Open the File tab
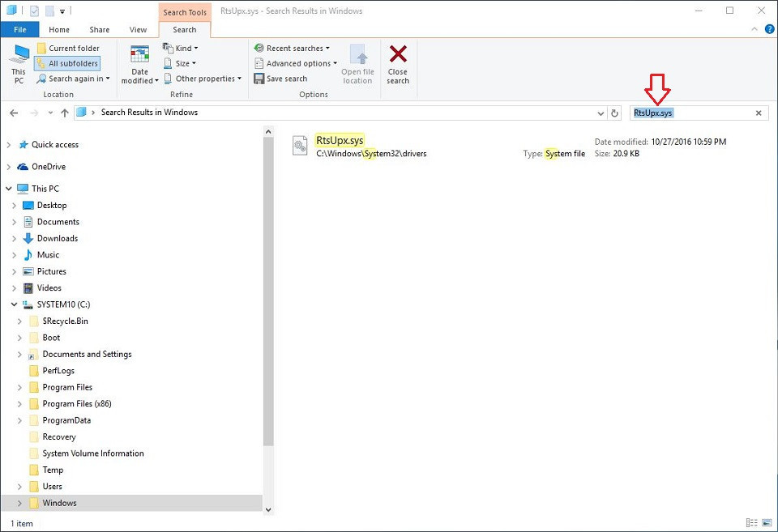 19,30
